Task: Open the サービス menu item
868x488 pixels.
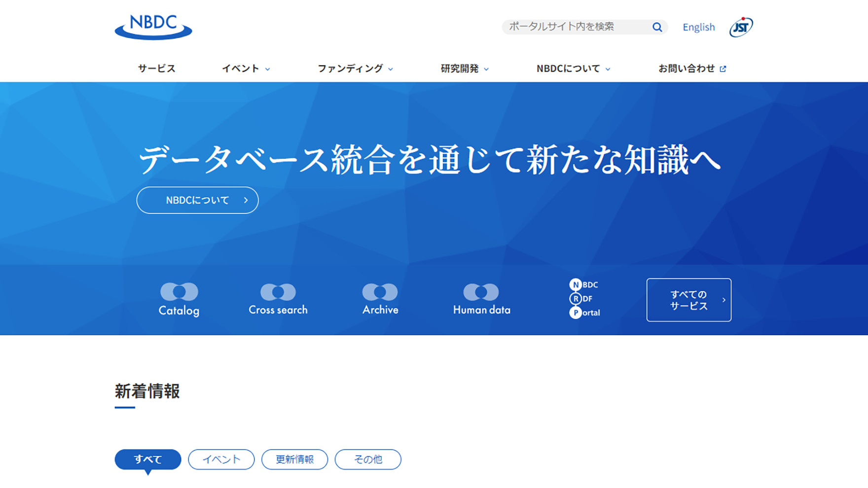Action: pyautogui.click(x=156, y=69)
